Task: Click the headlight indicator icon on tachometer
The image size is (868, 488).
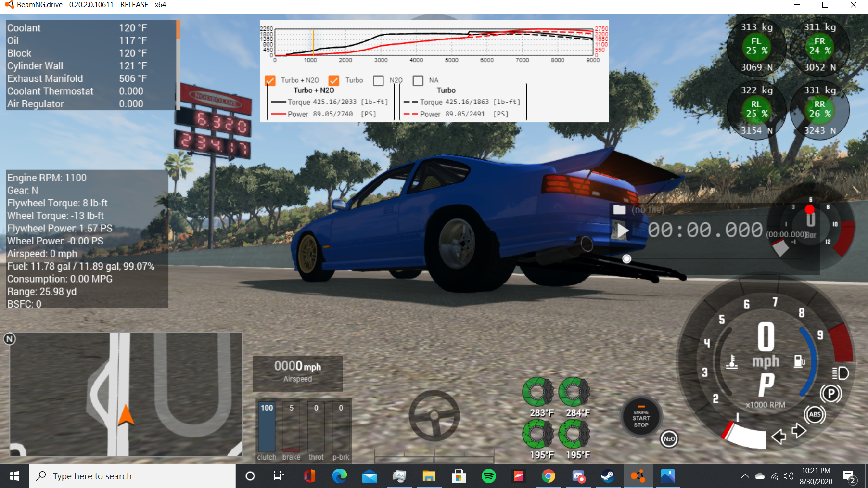Action: click(840, 373)
